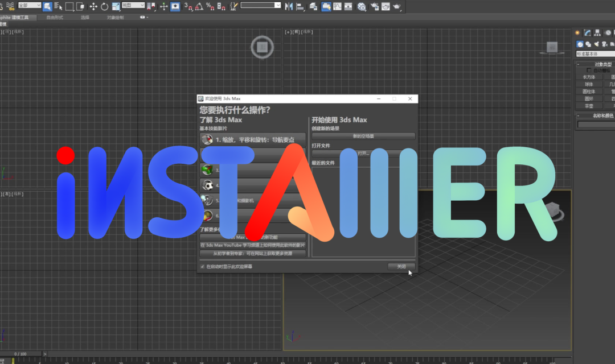Open the 3ds Max YouTube learning channel link
This screenshot has height=364, width=615.
coord(253,245)
